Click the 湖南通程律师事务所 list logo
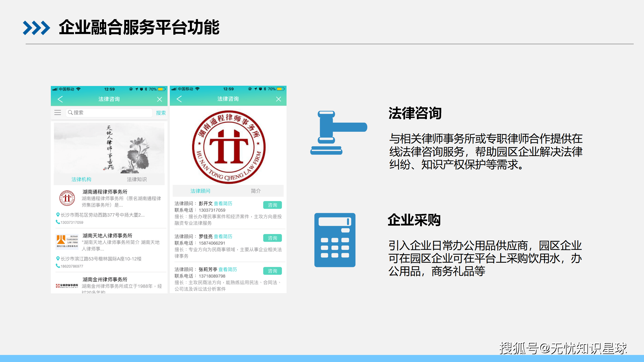 click(x=67, y=198)
